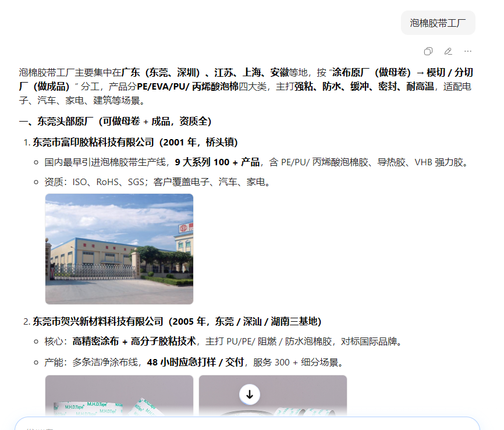The height and width of the screenshot is (430, 504).
Task: Click the 泡棉胶带工厂 message bubble
Action: click(x=438, y=23)
